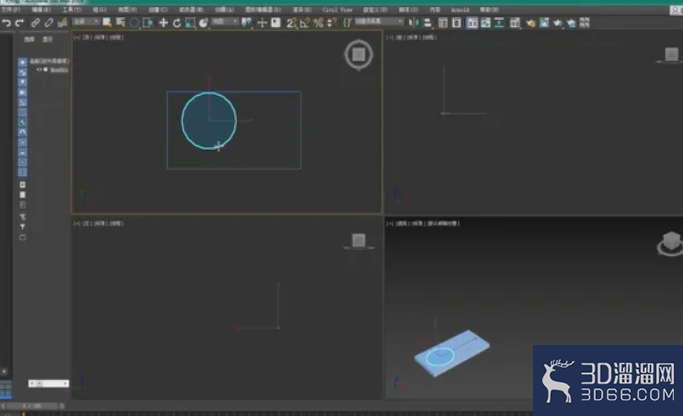
Task: Click the perspective viewport label menu
Action: (423, 223)
